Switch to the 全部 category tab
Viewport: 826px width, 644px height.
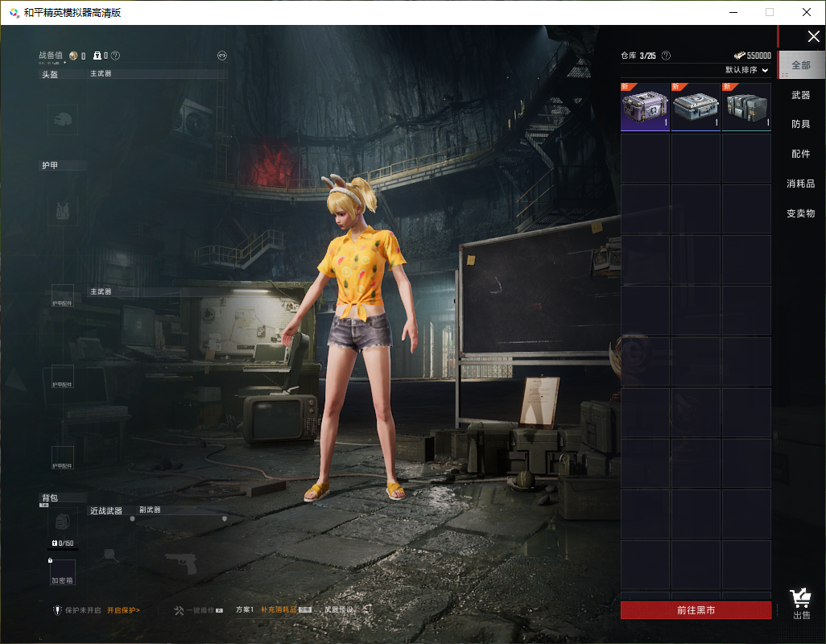(801, 64)
